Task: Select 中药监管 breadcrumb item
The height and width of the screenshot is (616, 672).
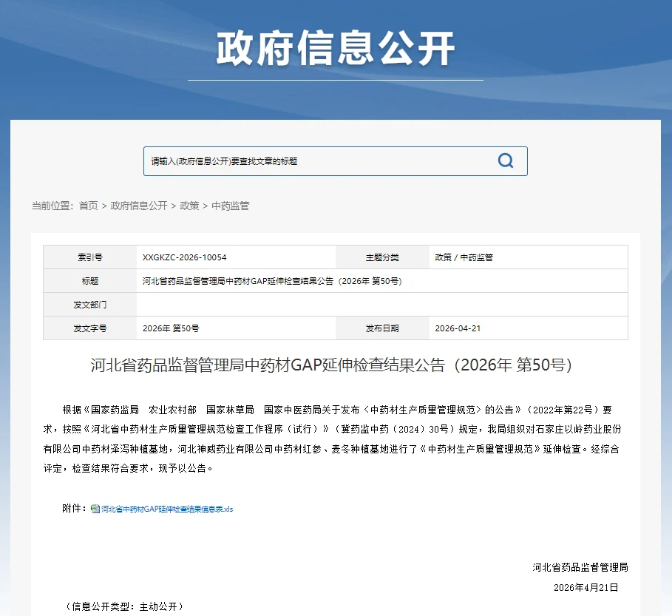Action: (231, 206)
